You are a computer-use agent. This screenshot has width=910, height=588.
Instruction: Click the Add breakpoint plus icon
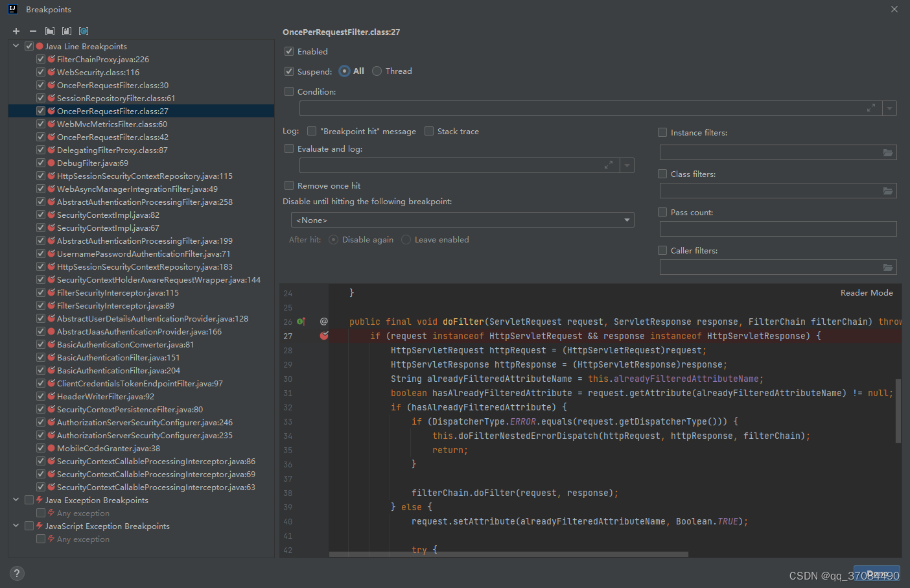point(16,31)
